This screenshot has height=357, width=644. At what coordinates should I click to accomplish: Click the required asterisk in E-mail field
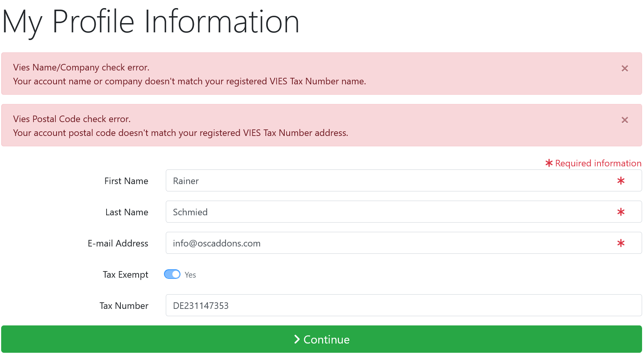click(621, 243)
